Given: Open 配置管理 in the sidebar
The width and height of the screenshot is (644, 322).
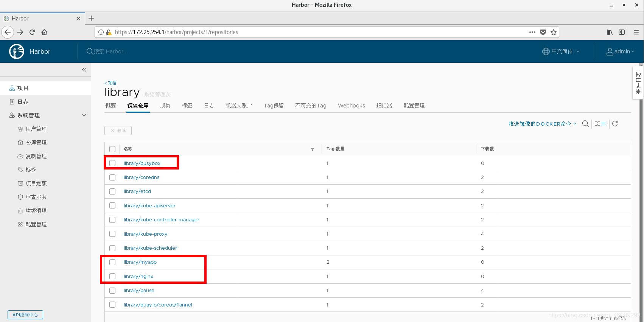Looking at the screenshot, I should [x=36, y=224].
